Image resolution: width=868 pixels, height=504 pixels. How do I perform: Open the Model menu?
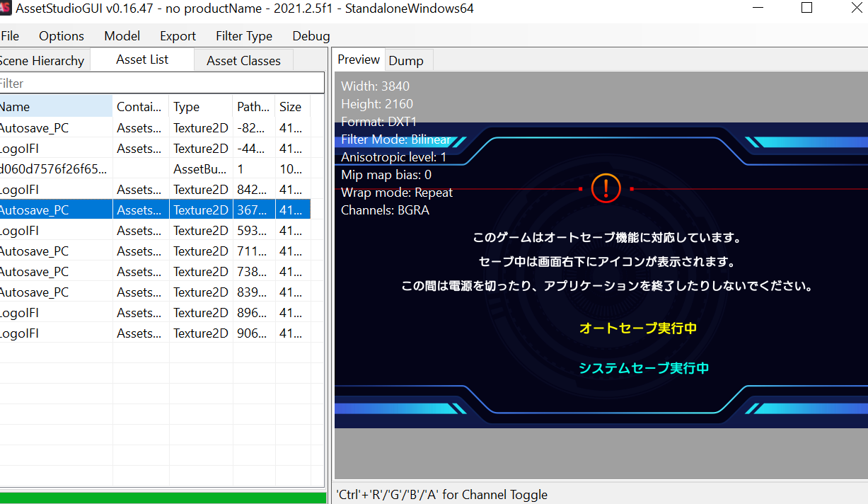[x=122, y=36]
